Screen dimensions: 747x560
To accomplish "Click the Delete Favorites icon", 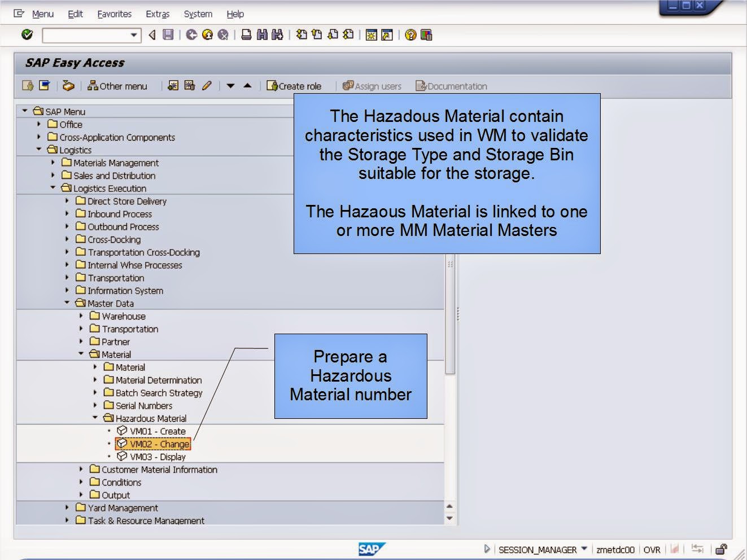I will (190, 86).
